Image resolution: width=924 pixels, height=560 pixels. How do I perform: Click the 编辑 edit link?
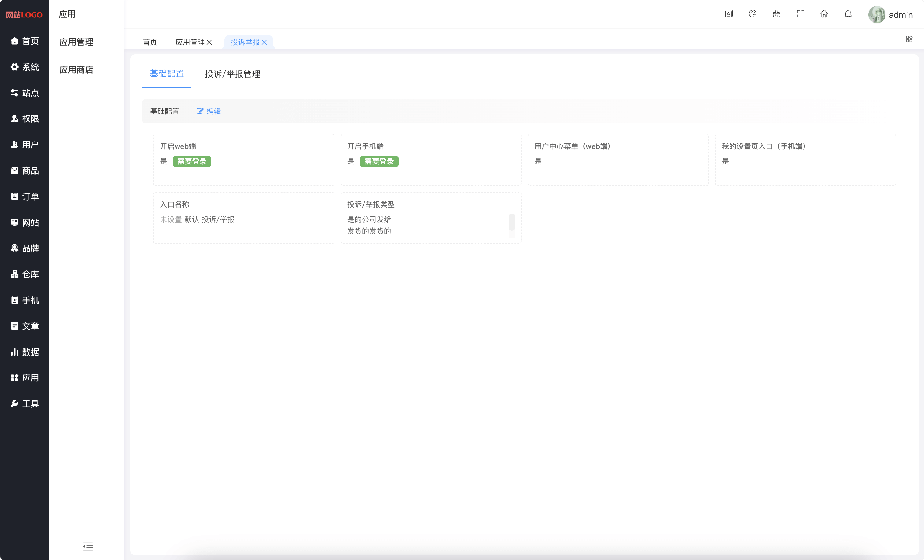pyautogui.click(x=209, y=111)
